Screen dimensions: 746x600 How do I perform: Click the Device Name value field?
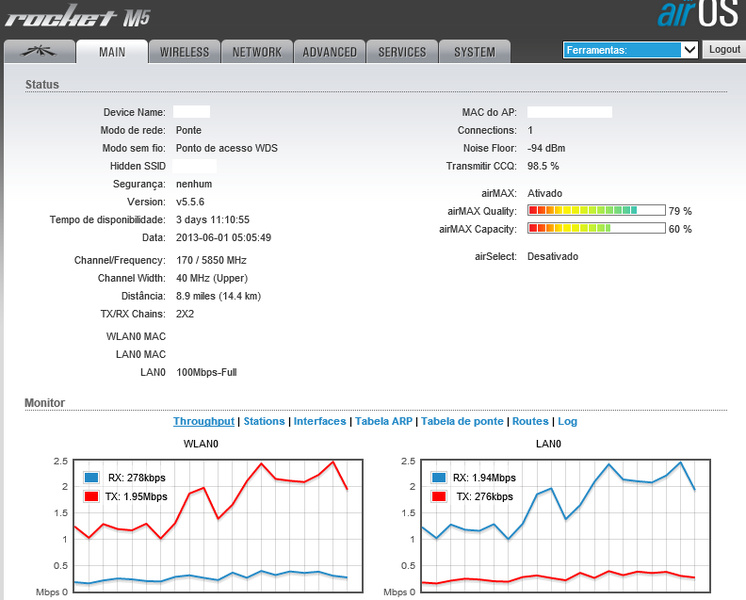(191, 112)
